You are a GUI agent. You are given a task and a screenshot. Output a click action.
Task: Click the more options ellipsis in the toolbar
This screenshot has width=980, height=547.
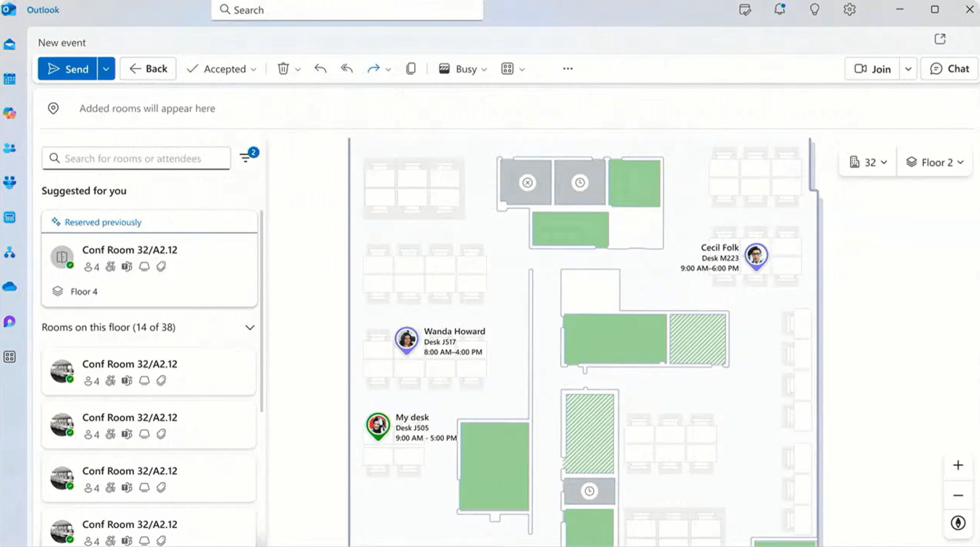pos(567,68)
